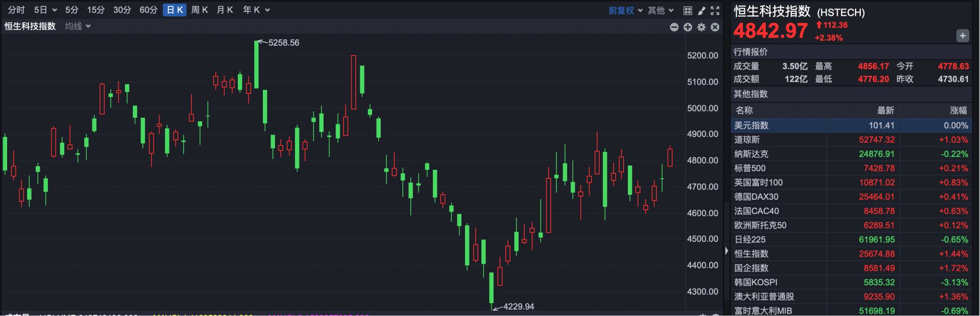Image resolution: width=980 pixels, height=316 pixels.
Task: Open 前复权 adjustment dropdown
Action: pyautogui.click(x=625, y=10)
